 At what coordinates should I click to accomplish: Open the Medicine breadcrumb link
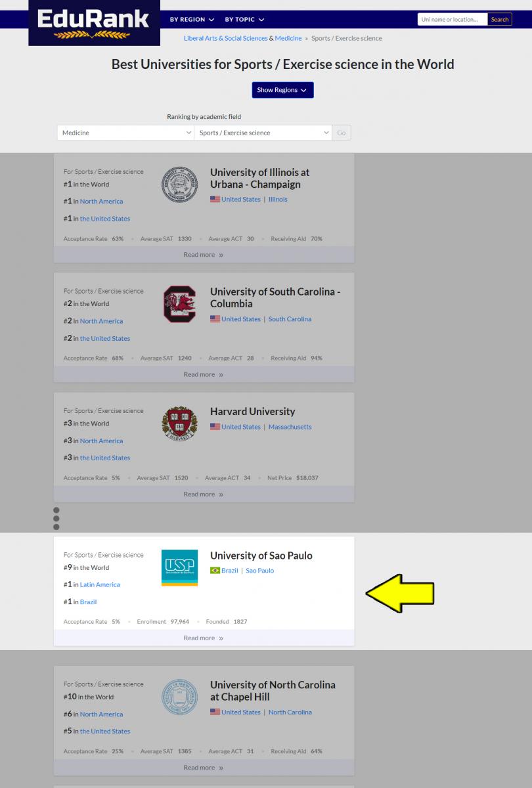pos(288,38)
